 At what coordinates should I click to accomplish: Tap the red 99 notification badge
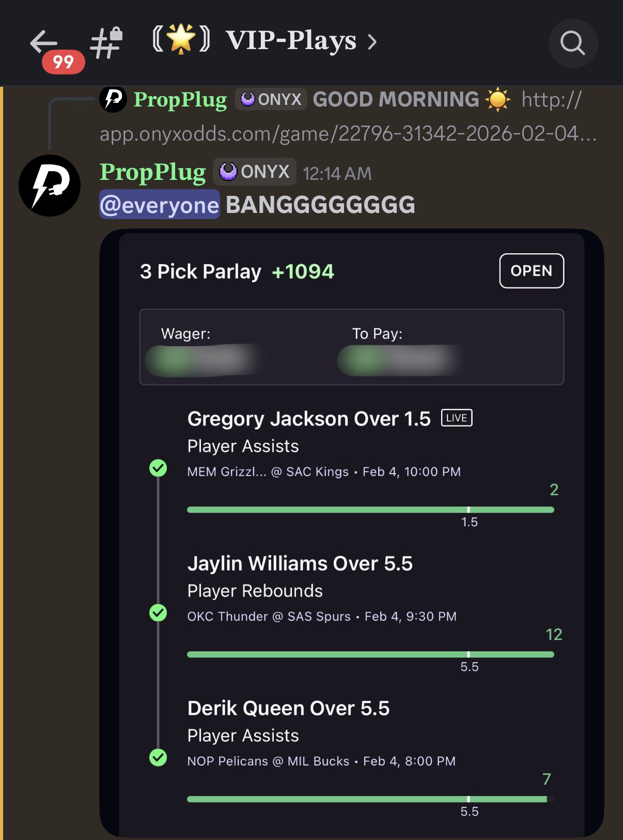[x=64, y=62]
